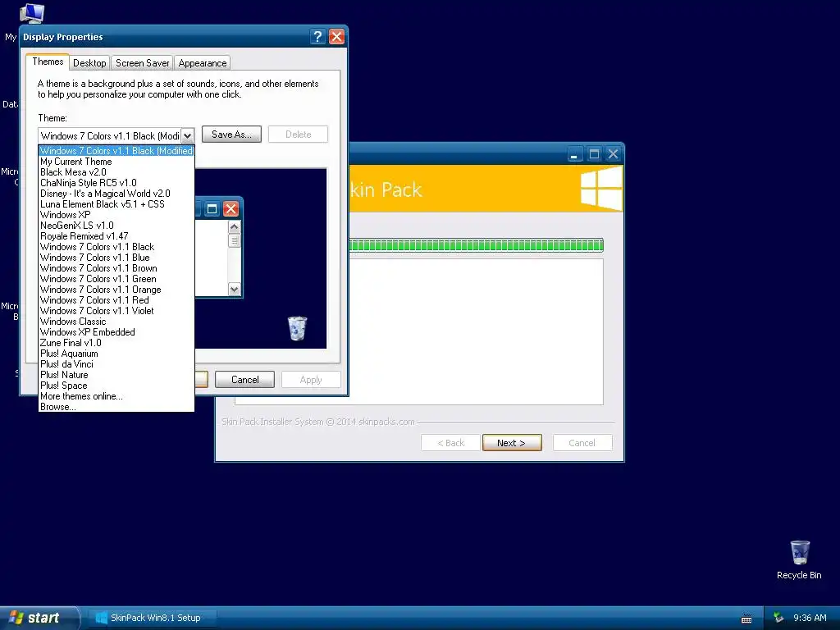
Task: Collapse the Theme dropdown using its arrow
Action: [x=187, y=135]
